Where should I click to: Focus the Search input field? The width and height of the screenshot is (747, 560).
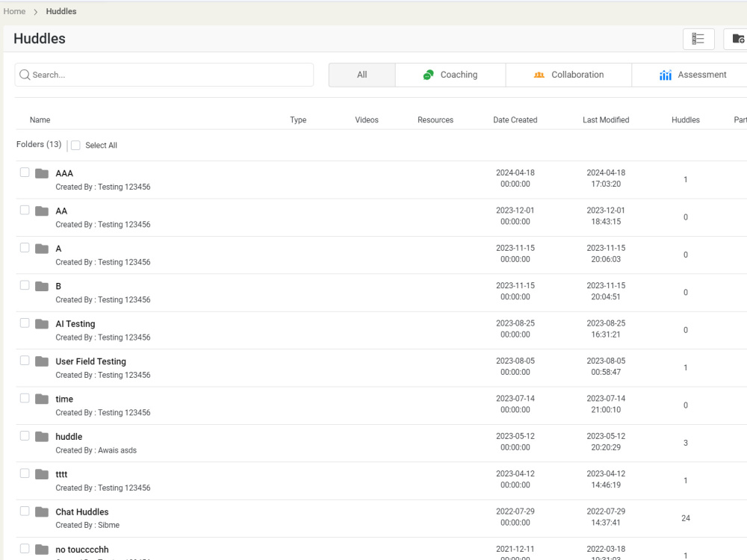click(164, 75)
